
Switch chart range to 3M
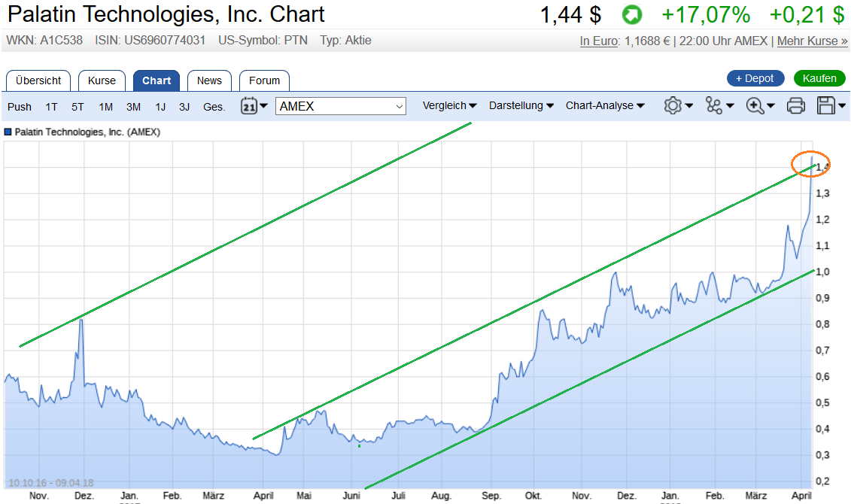pyautogui.click(x=133, y=107)
